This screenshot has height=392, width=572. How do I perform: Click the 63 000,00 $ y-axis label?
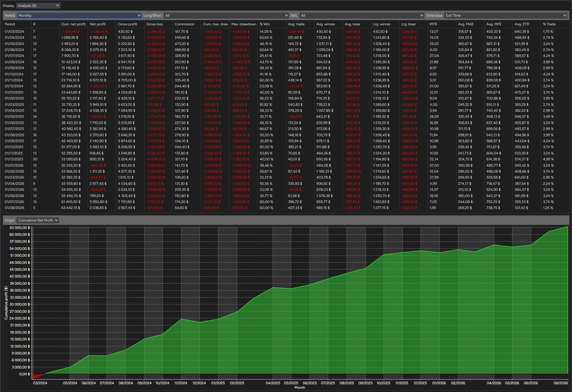tap(20, 228)
